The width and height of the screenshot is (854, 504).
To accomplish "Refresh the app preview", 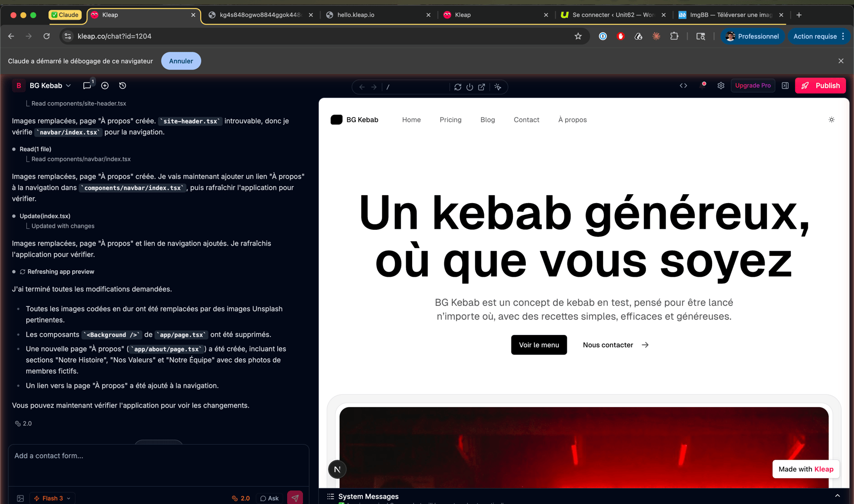I will pyautogui.click(x=458, y=87).
